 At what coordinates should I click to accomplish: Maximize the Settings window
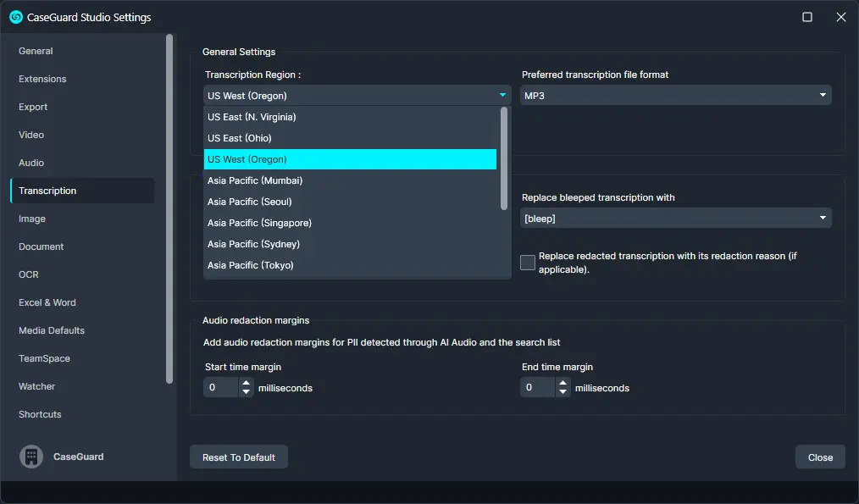pos(807,17)
